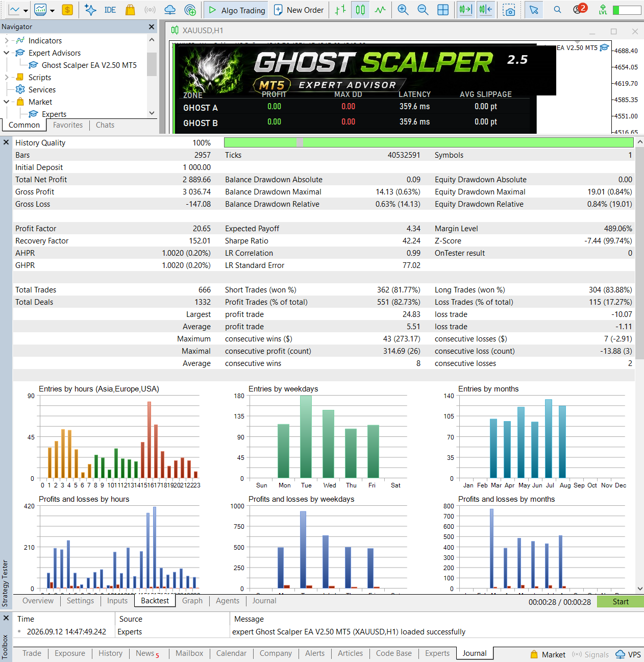The image size is (644, 662).
Task: Toggle chart shift
Action: coord(485,10)
